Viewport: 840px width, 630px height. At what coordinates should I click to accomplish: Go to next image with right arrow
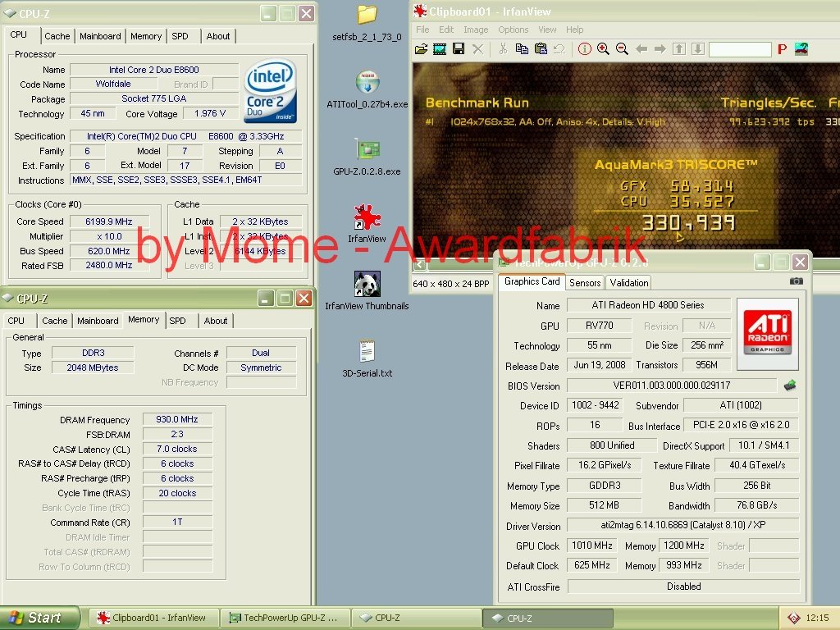click(660, 49)
